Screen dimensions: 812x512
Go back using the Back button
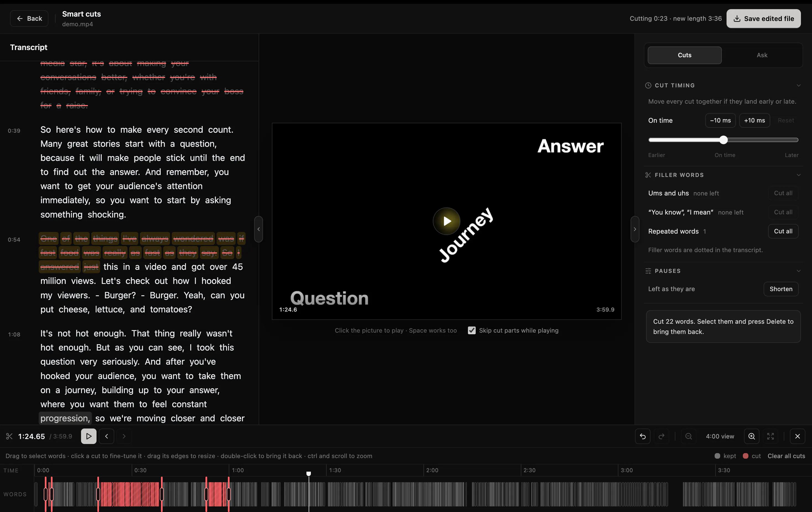29,19
